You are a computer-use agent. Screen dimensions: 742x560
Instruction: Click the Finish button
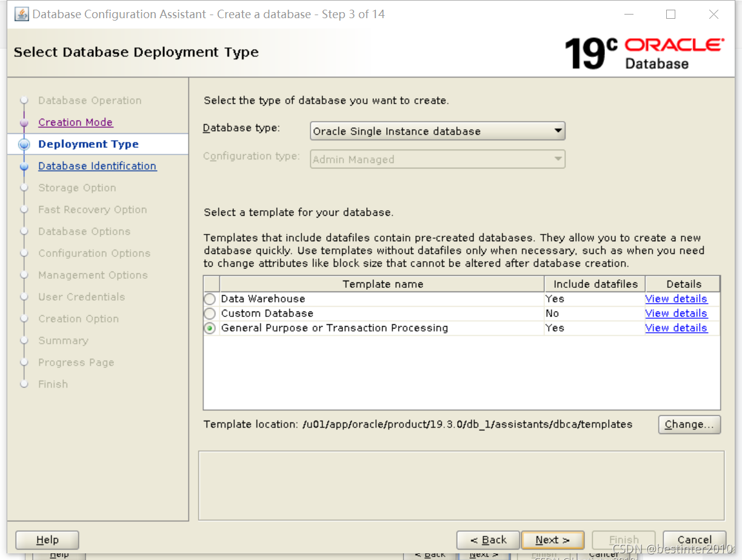click(624, 540)
